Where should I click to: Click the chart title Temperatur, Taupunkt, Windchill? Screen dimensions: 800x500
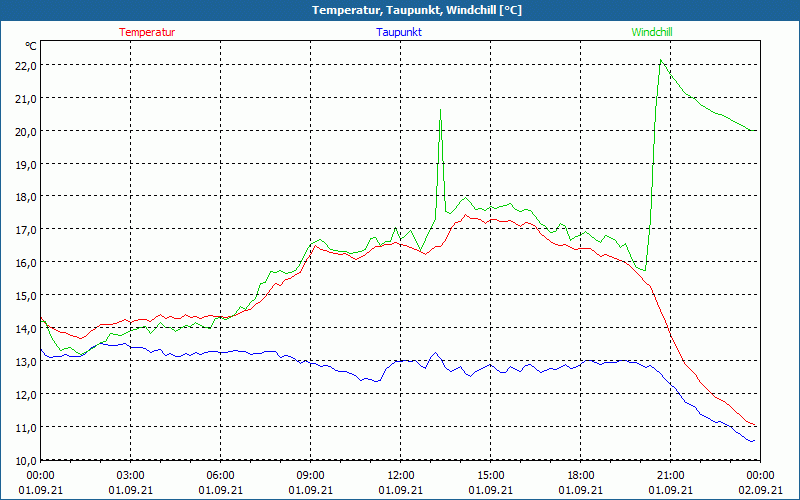click(x=417, y=10)
